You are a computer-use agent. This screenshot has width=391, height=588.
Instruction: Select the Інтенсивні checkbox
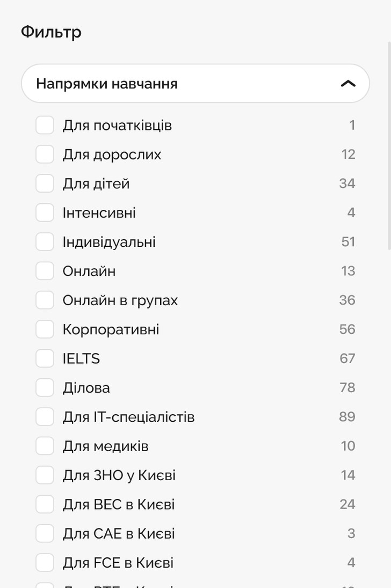click(x=45, y=212)
